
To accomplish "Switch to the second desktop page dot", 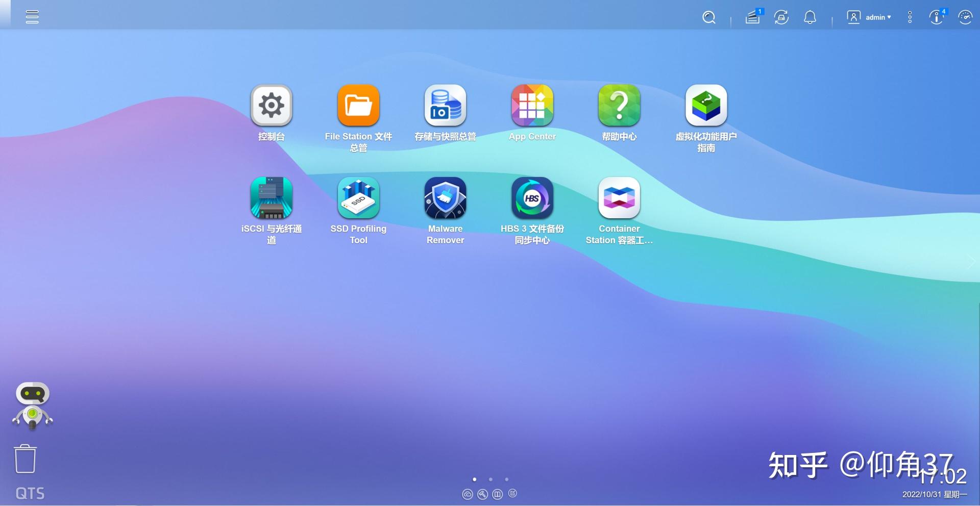I will tap(491, 479).
